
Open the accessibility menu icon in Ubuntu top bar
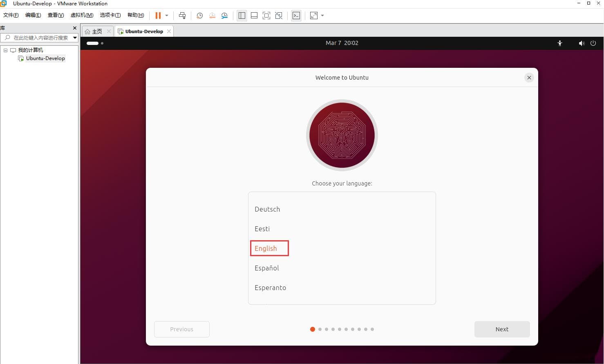tap(560, 43)
